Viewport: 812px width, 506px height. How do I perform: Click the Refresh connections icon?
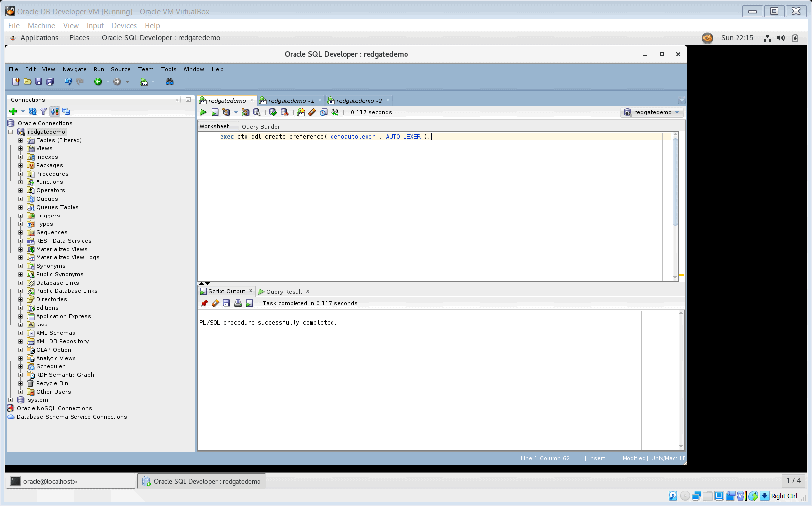(x=32, y=111)
